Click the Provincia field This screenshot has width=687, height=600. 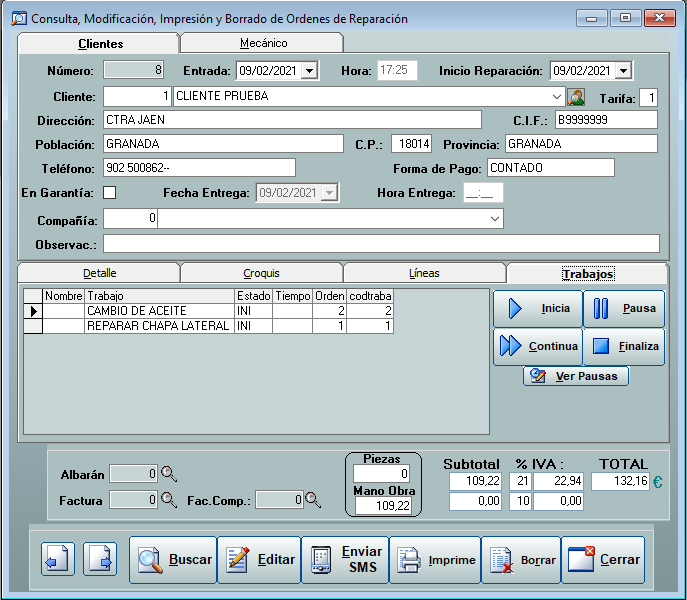click(x=581, y=144)
